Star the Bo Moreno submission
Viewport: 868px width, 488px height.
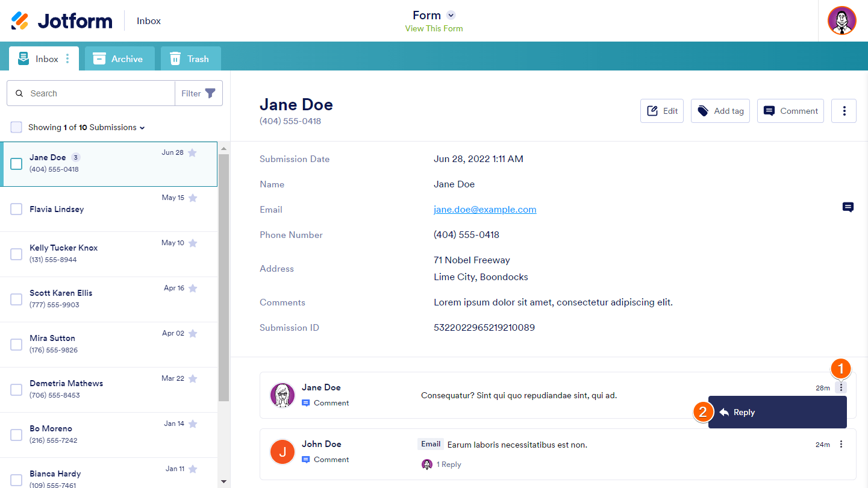coord(193,424)
